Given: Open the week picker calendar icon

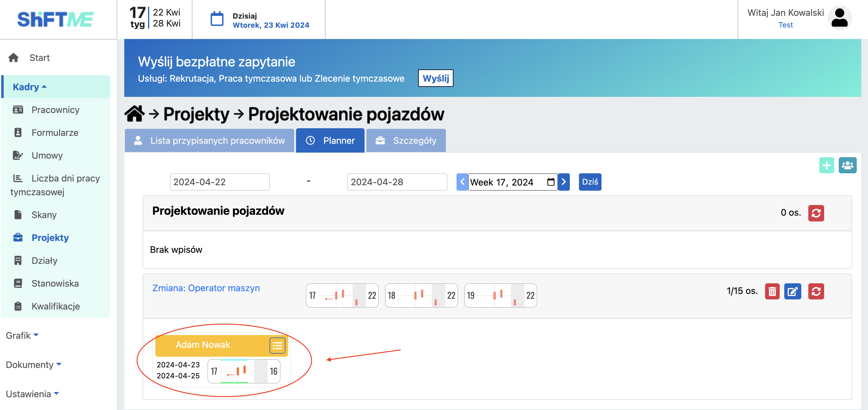Looking at the screenshot, I should (x=551, y=182).
